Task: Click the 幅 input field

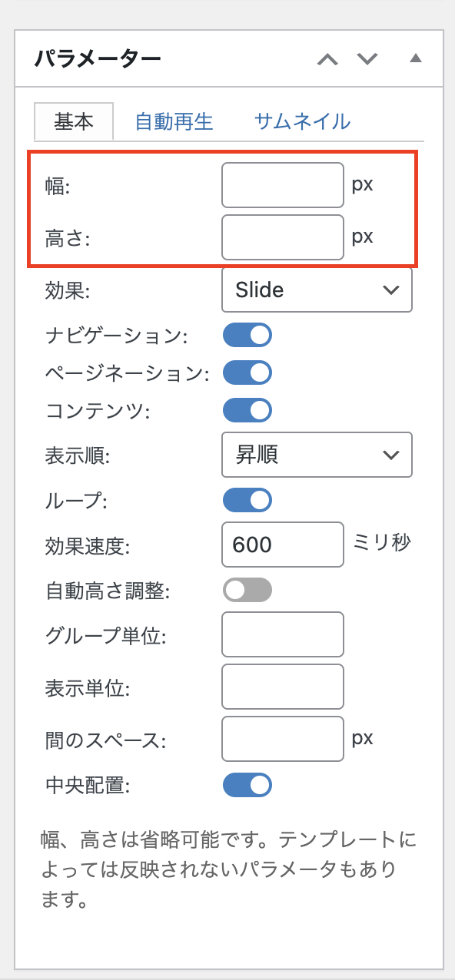Action: [x=282, y=185]
